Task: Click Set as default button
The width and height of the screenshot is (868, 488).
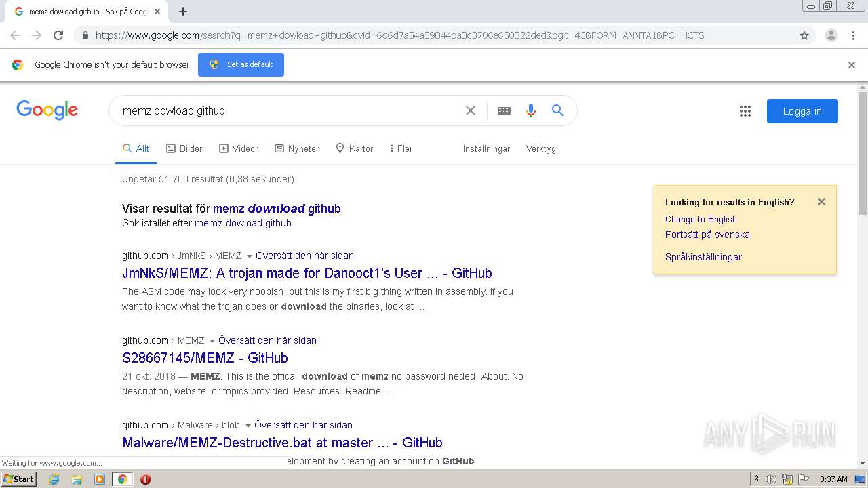Action: click(x=241, y=64)
